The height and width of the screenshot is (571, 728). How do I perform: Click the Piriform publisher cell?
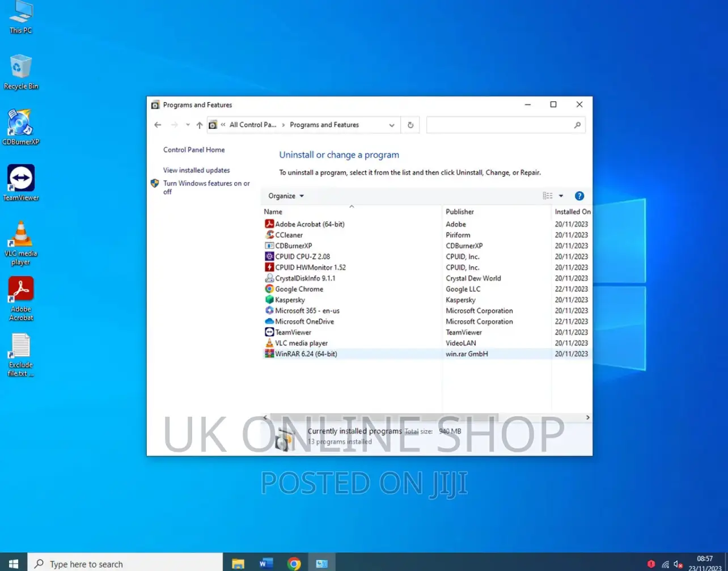[458, 235]
